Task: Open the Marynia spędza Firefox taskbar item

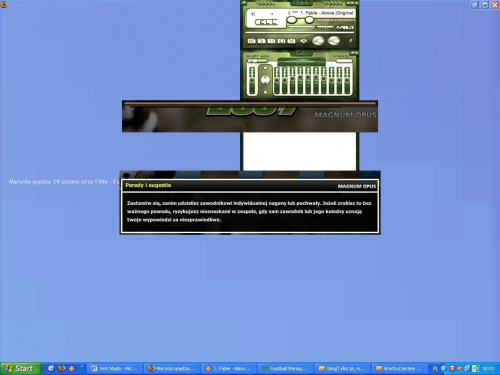Action: click(172, 368)
